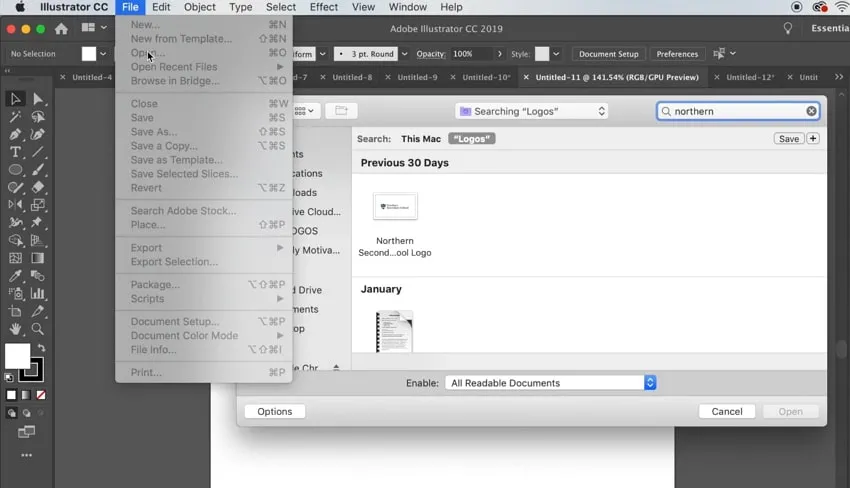
Task: Click the northern search input
Action: (x=737, y=111)
